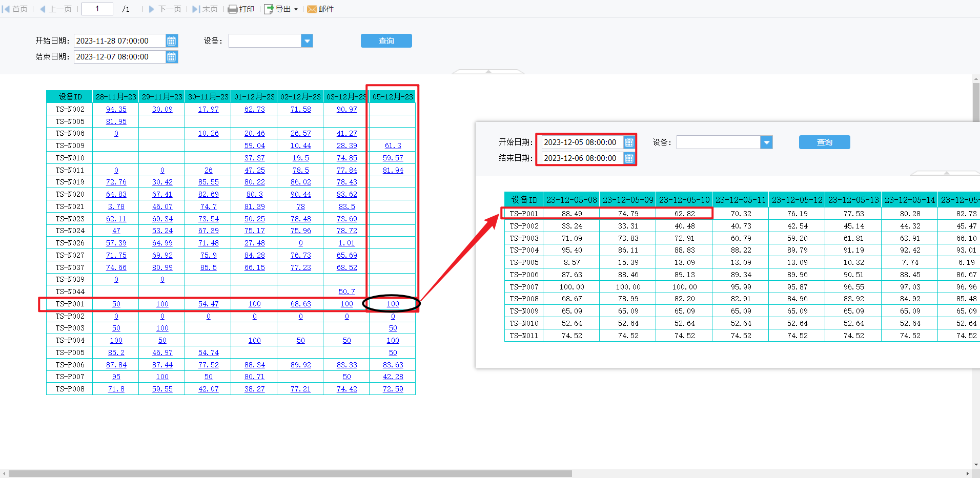
Task: Expand the 设备 dropdown list
Action: 307,41
